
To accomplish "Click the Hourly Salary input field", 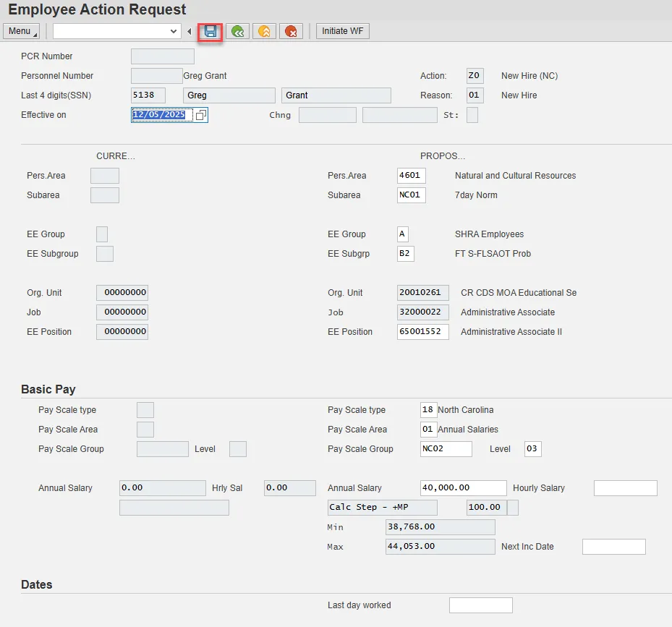I will [625, 488].
